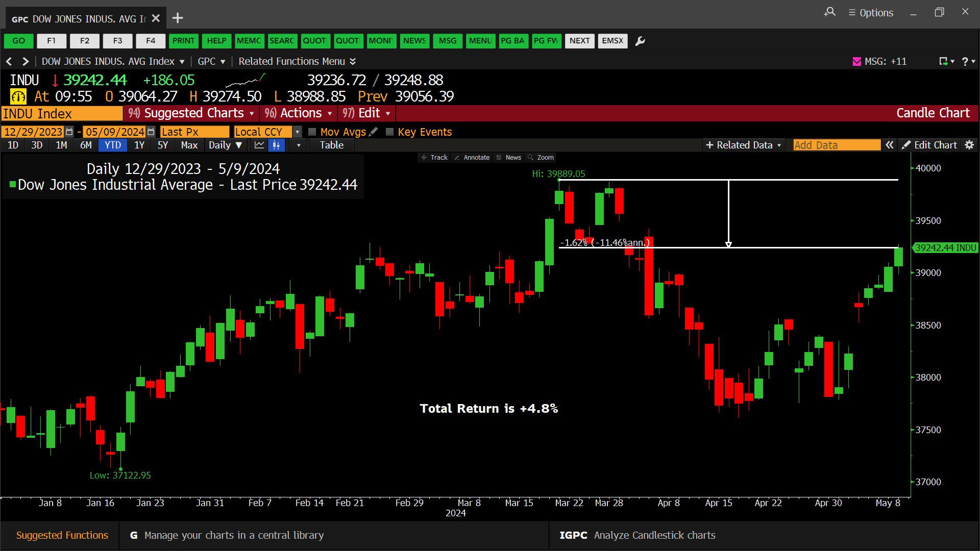Open the Actions dropdown

coord(299,113)
